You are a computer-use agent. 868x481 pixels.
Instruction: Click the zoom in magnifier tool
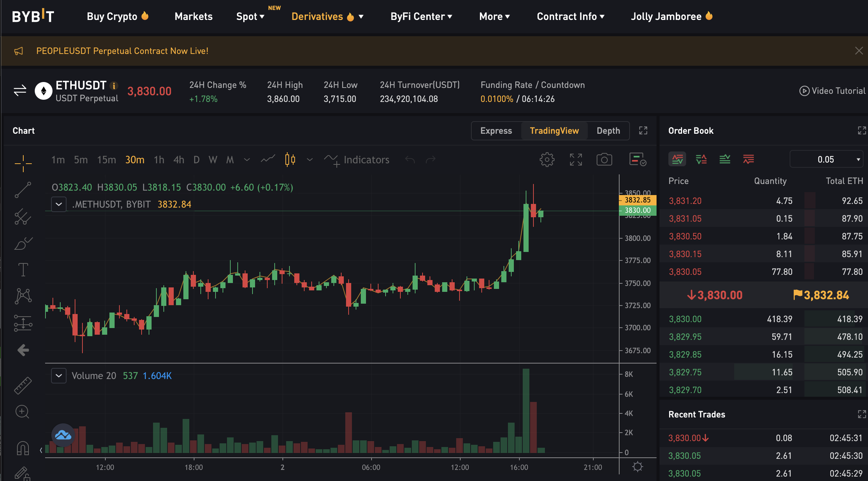(22, 412)
